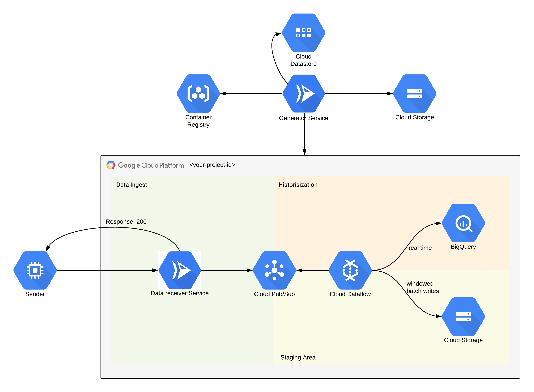Click the "Cloud Storage" caption in Staging Area
This screenshot has height=392, width=534.
click(463, 340)
